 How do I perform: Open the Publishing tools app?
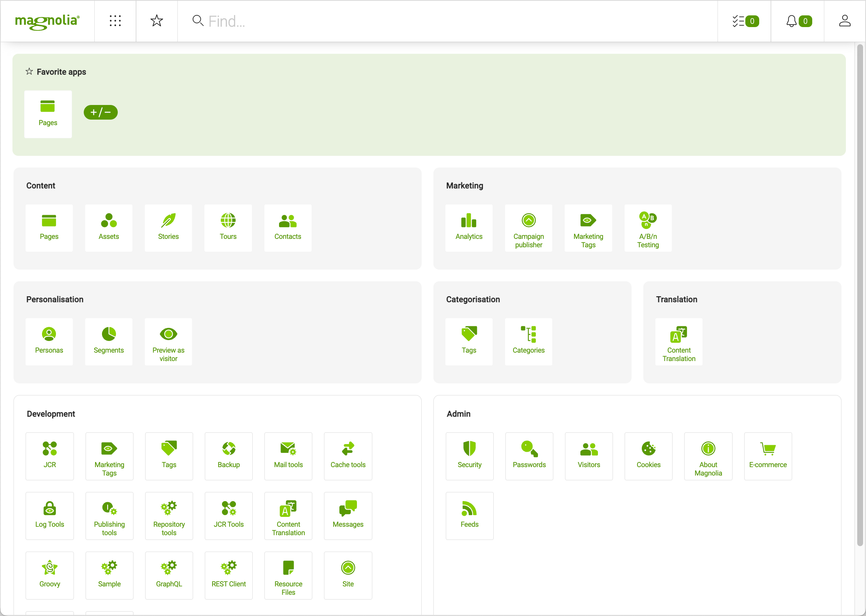[x=109, y=516]
